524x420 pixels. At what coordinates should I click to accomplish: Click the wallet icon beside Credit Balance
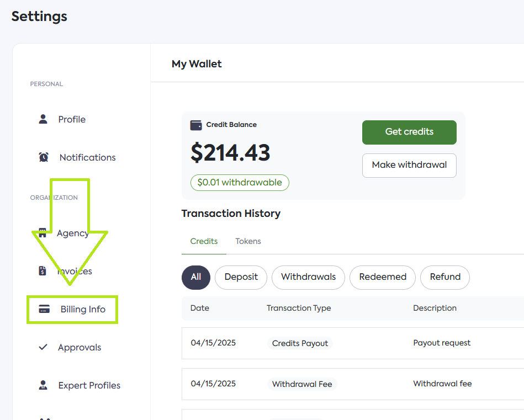[196, 125]
